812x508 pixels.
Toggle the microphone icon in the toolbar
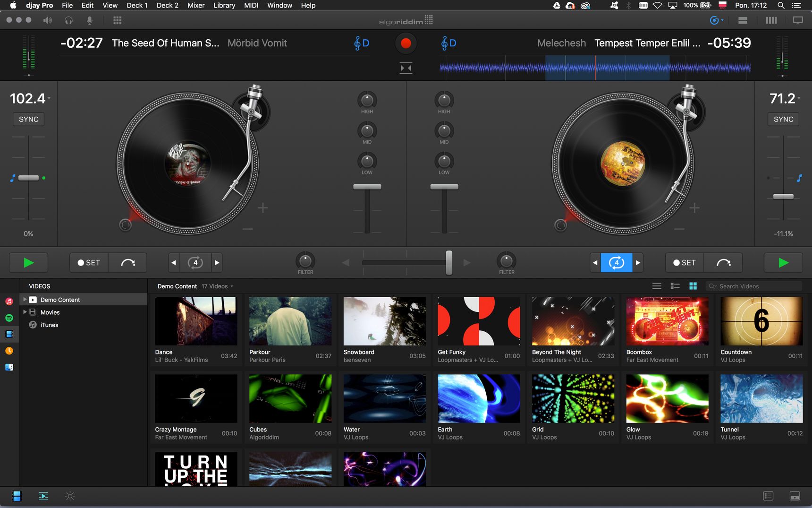pyautogui.click(x=90, y=20)
